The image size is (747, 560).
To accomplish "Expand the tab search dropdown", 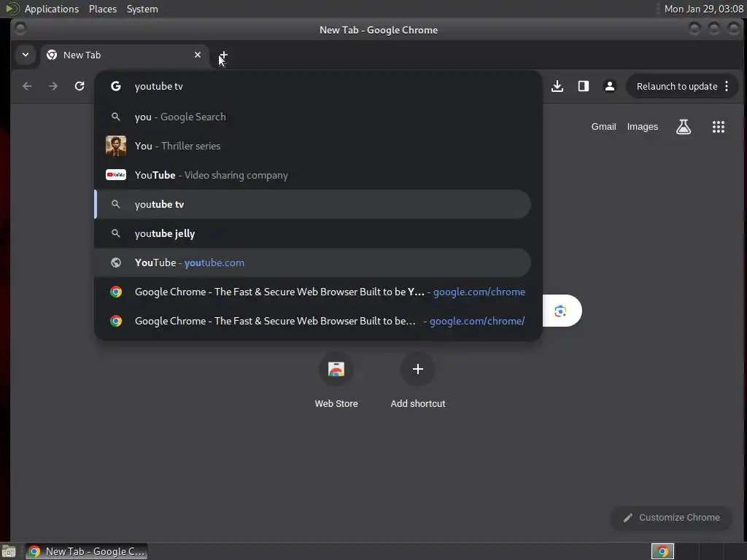I will (x=26, y=55).
